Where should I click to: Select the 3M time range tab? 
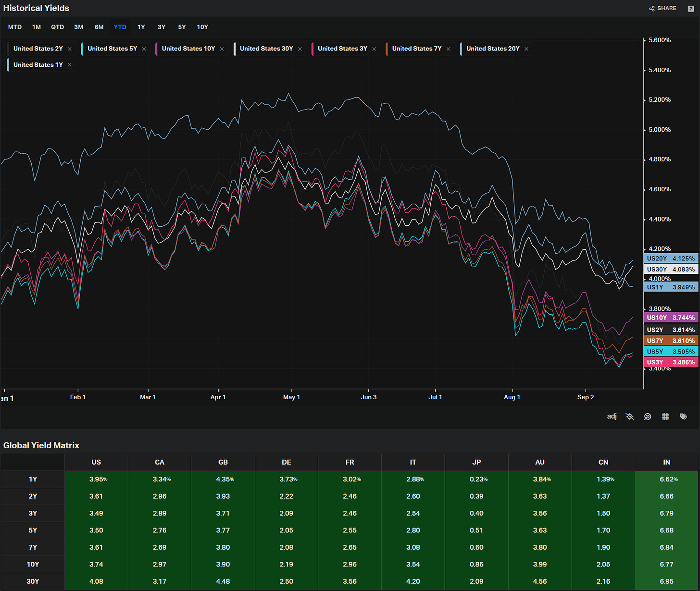point(79,27)
